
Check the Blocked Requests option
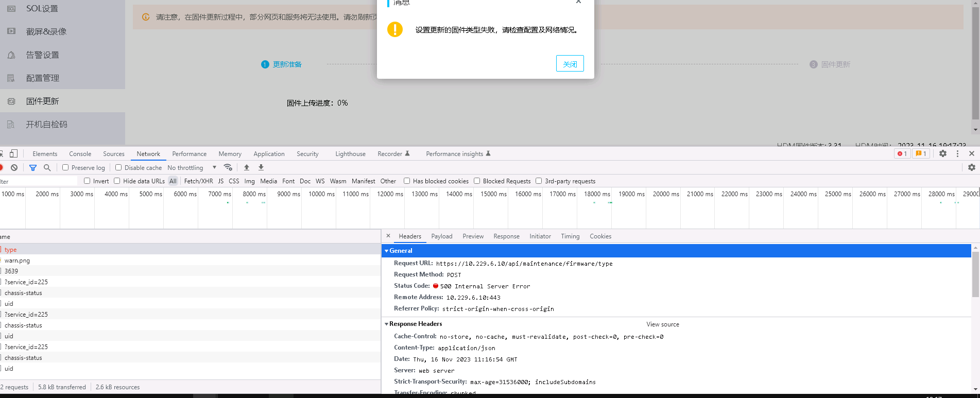coord(477,181)
